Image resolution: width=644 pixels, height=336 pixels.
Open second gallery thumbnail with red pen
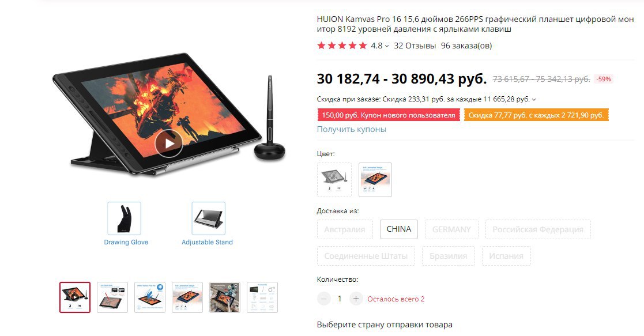112,297
